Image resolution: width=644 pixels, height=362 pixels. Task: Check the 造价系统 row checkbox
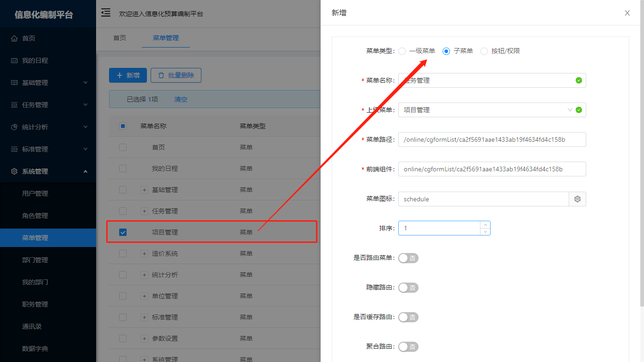pyautogui.click(x=123, y=253)
